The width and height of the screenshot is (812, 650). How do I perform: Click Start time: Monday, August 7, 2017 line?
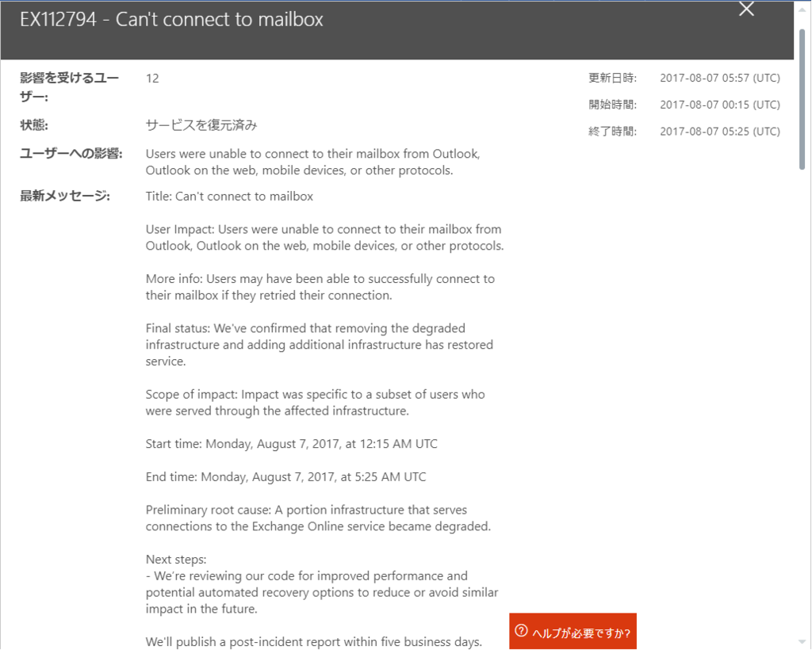click(x=292, y=444)
